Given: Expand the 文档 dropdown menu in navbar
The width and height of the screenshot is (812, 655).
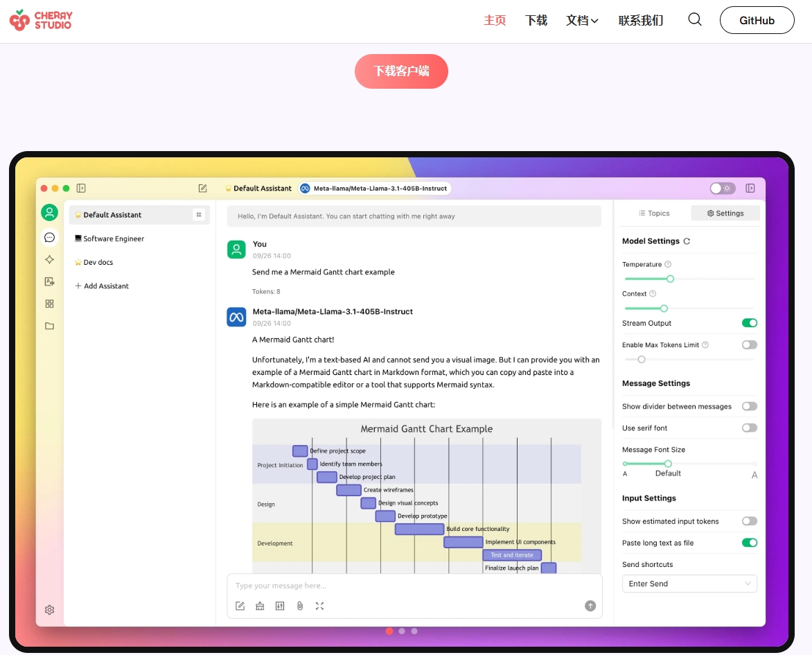Looking at the screenshot, I should tap(581, 21).
